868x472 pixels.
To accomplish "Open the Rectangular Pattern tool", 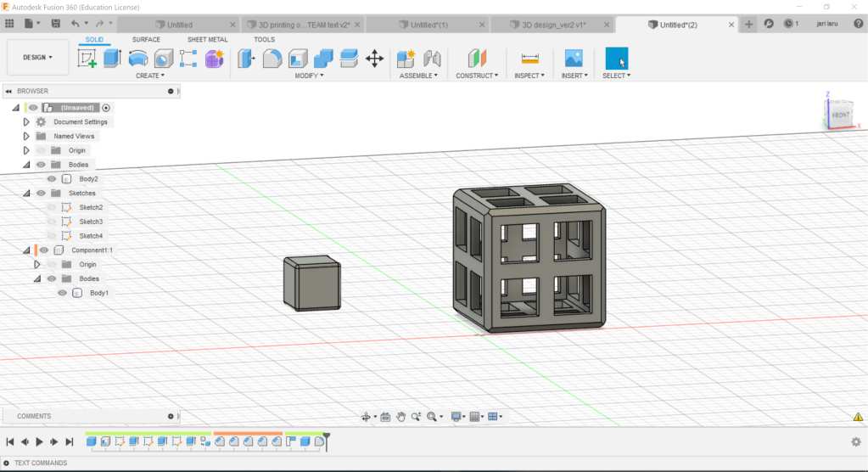I will pos(188,59).
